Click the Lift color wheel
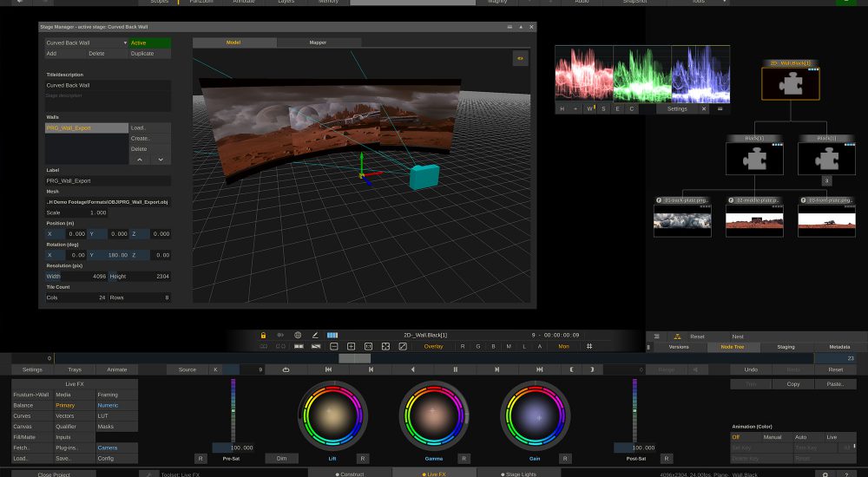Image resolution: width=868 pixels, height=477 pixels. click(332, 415)
